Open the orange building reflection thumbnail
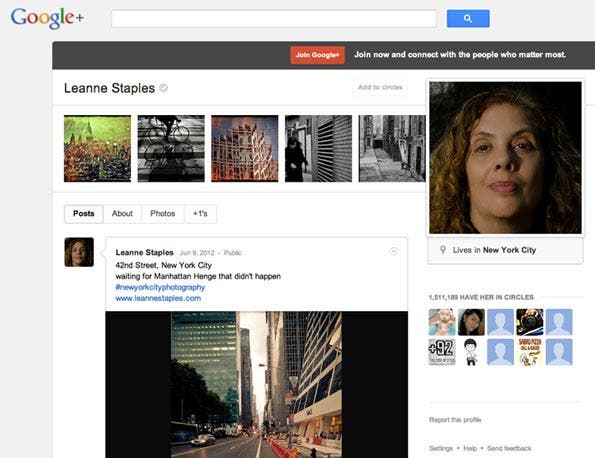Screen dimensions: 595x458 [245, 148]
